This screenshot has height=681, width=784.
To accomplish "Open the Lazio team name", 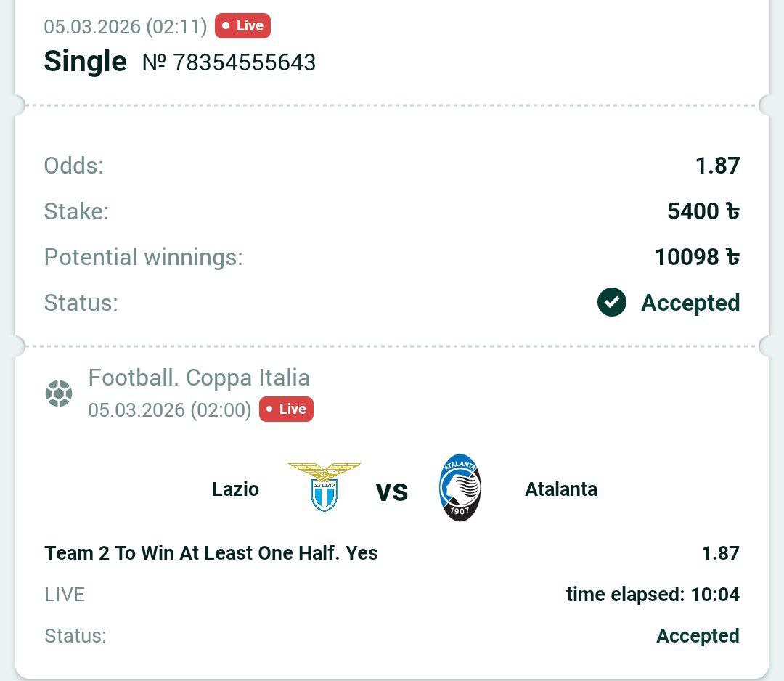I will (x=235, y=489).
